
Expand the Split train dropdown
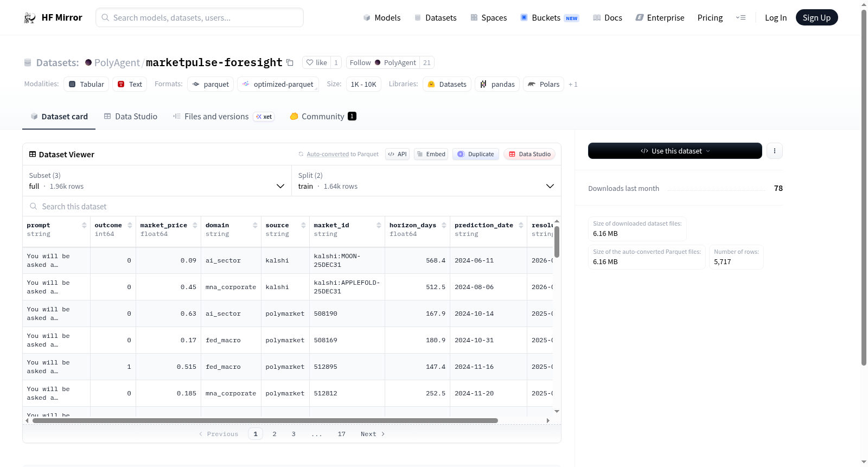[x=426, y=181]
